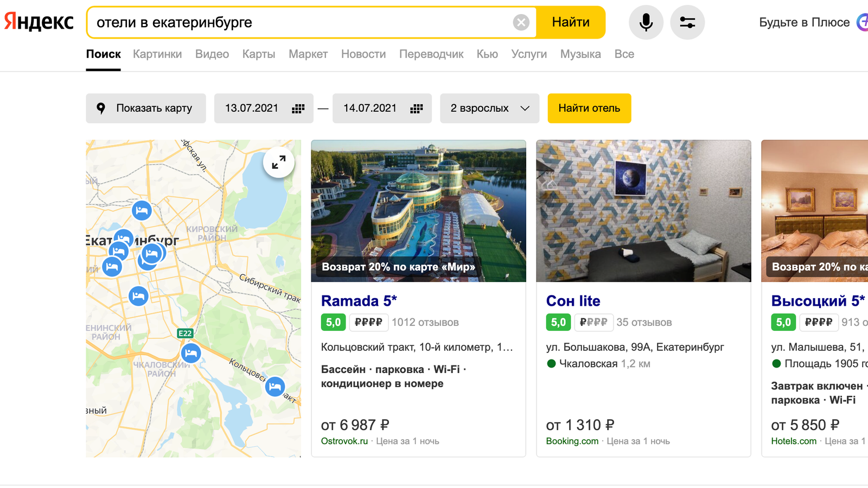Select hotel marker on Koltsovsky tract
The width and height of the screenshot is (868, 488).
[x=275, y=387]
